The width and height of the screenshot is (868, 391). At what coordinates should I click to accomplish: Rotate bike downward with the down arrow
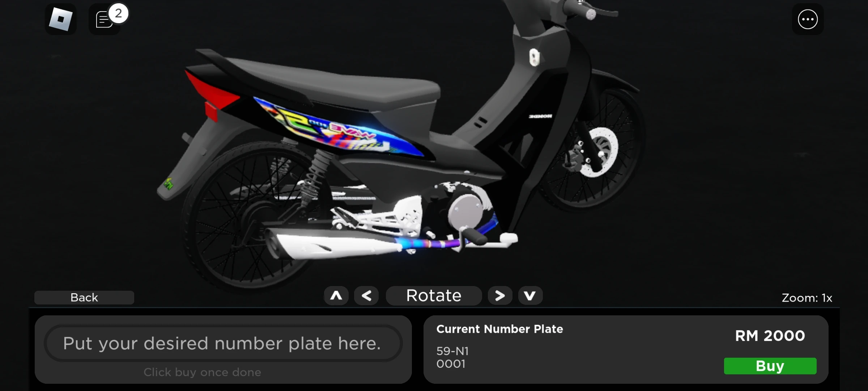pos(530,296)
